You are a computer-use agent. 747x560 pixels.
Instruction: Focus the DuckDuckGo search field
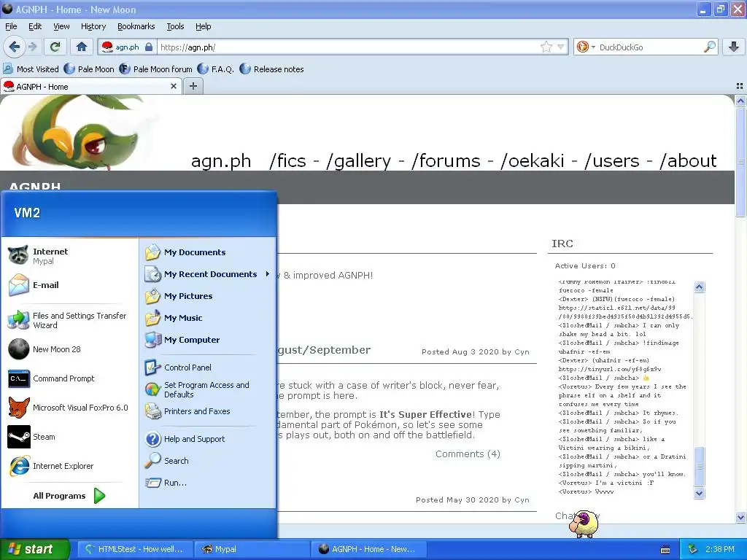coord(650,47)
